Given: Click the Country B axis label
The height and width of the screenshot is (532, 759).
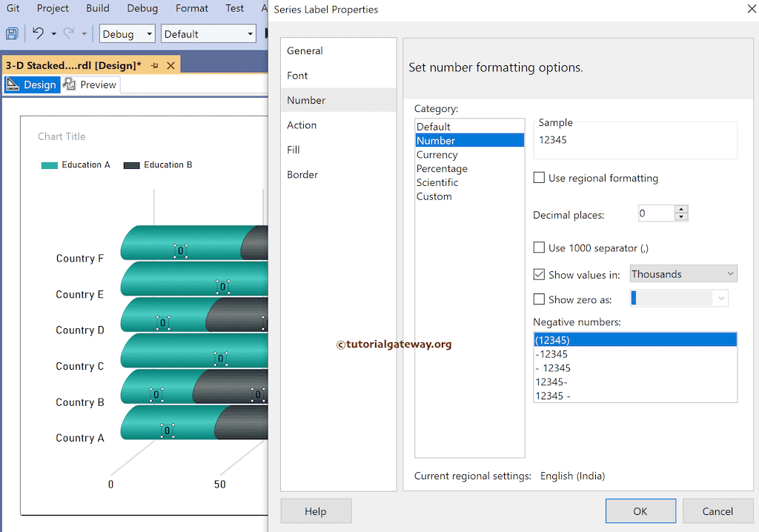Looking at the screenshot, I should tap(80, 402).
